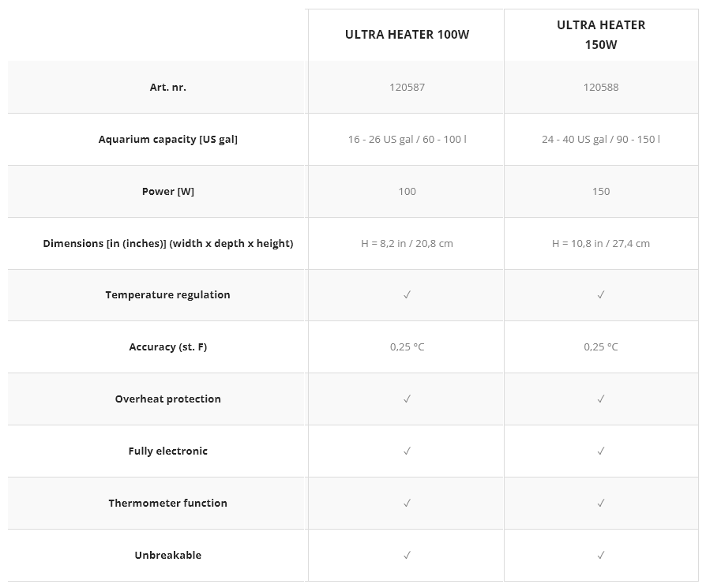This screenshot has width=706, height=588.
Task: Select the ULTRA HEATER 100W column header
Action: pos(407,35)
